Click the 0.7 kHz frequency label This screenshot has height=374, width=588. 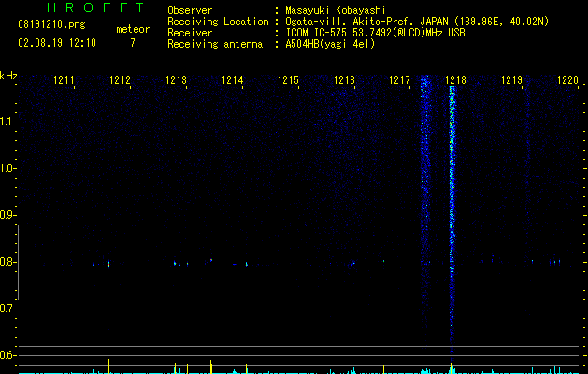tap(7, 309)
